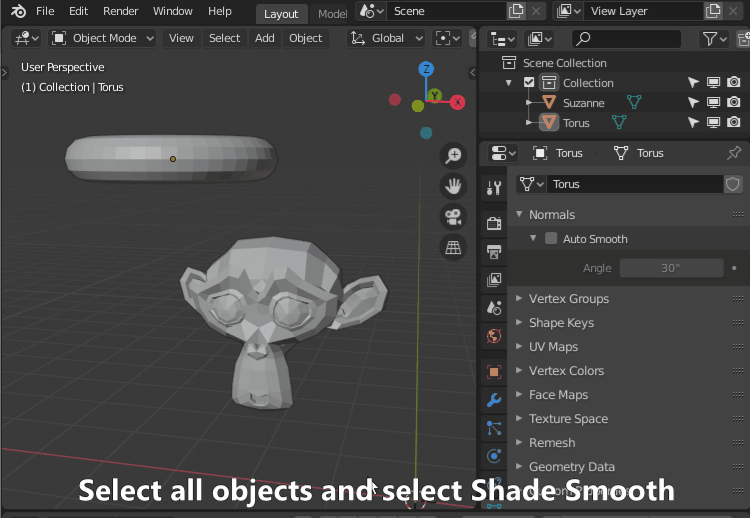Open the Global transform orientation dropdown
The image size is (750, 518).
click(x=387, y=38)
